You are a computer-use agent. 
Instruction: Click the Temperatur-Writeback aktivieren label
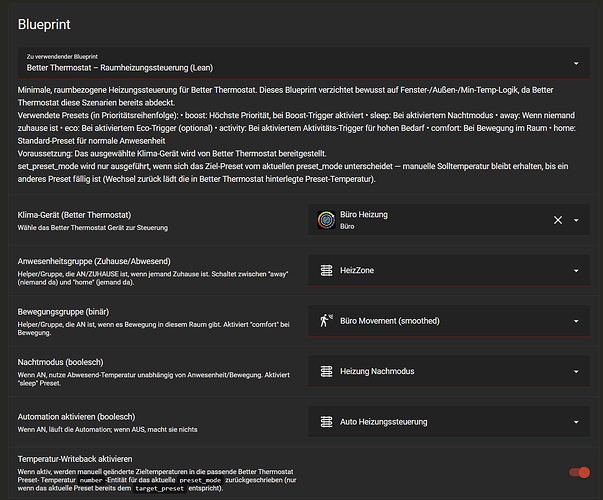click(x=85, y=458)
